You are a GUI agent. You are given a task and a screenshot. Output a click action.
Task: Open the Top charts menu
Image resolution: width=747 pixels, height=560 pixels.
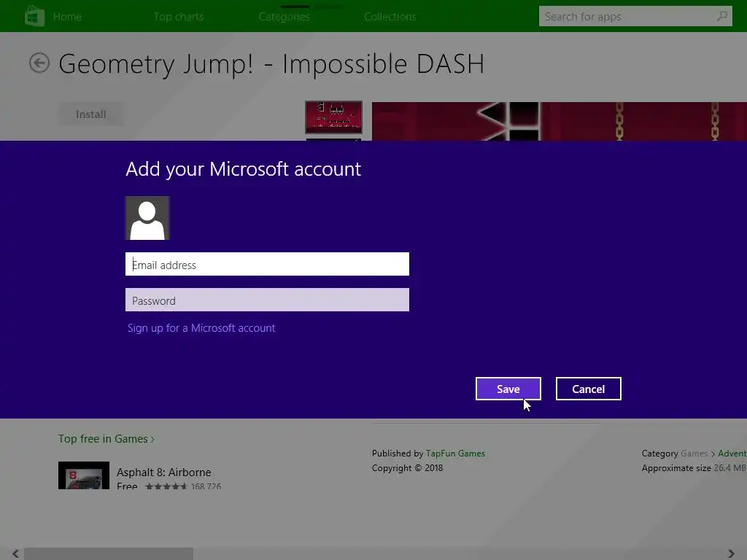click(179, 17)
